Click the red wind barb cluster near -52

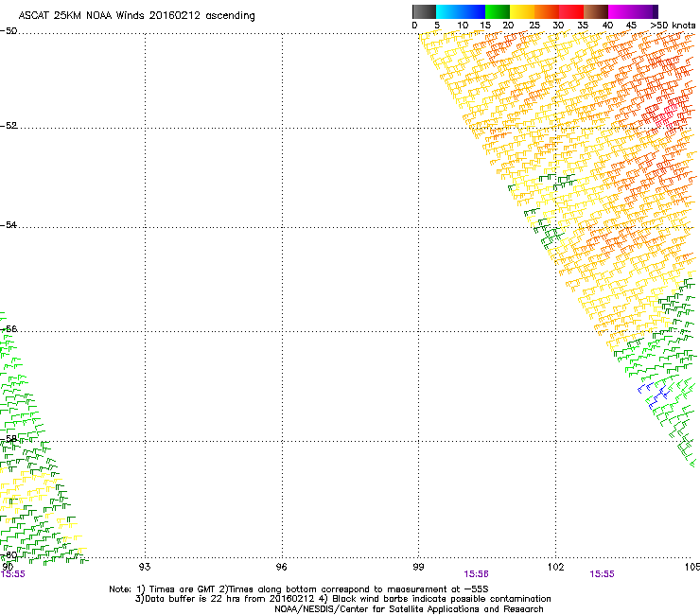668,115
